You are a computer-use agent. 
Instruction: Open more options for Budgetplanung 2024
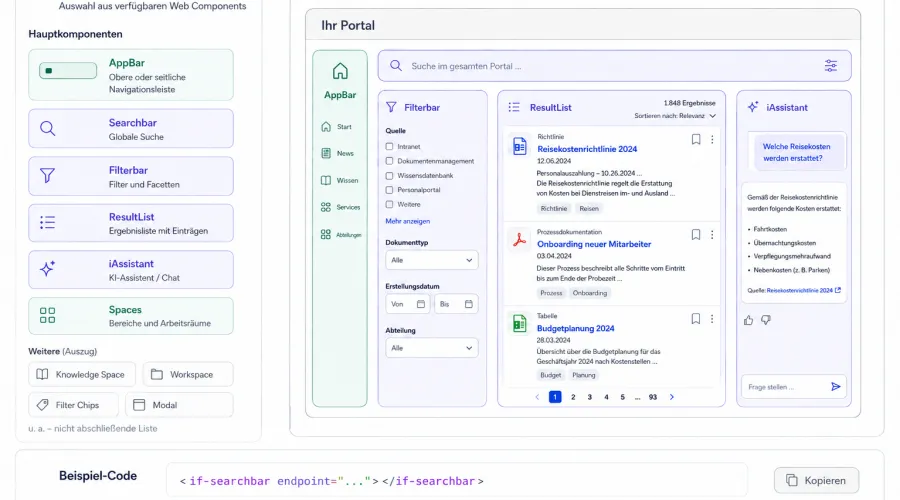pos(712,319)
